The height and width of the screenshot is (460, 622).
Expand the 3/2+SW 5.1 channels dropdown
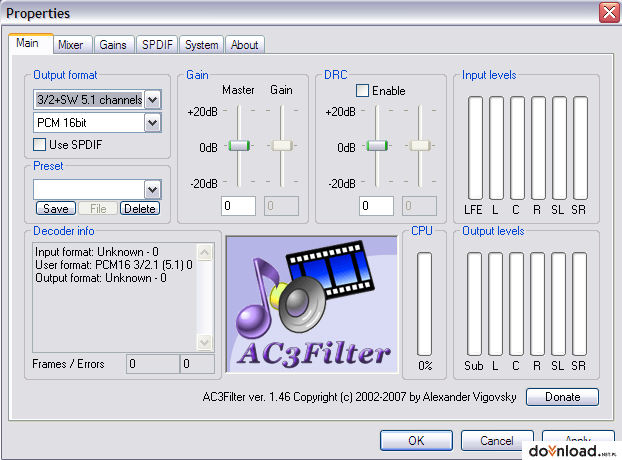pyautogui.click(x=153, y=100)
